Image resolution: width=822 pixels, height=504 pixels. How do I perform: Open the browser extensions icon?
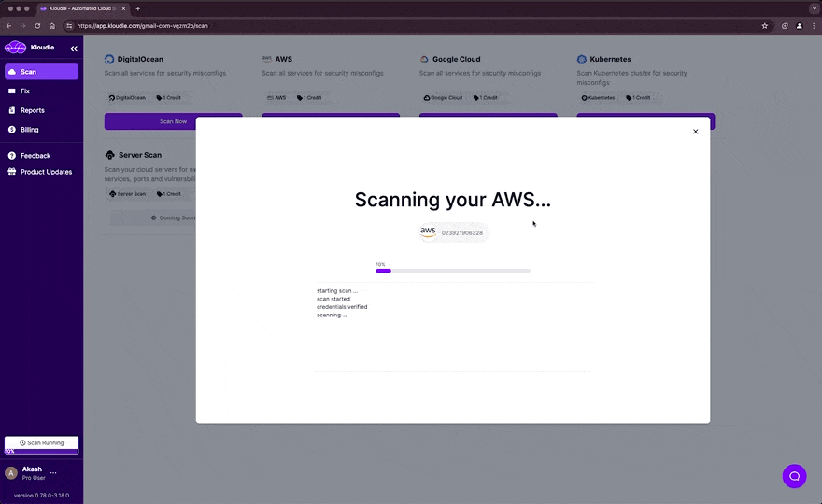tap(785, 26)
